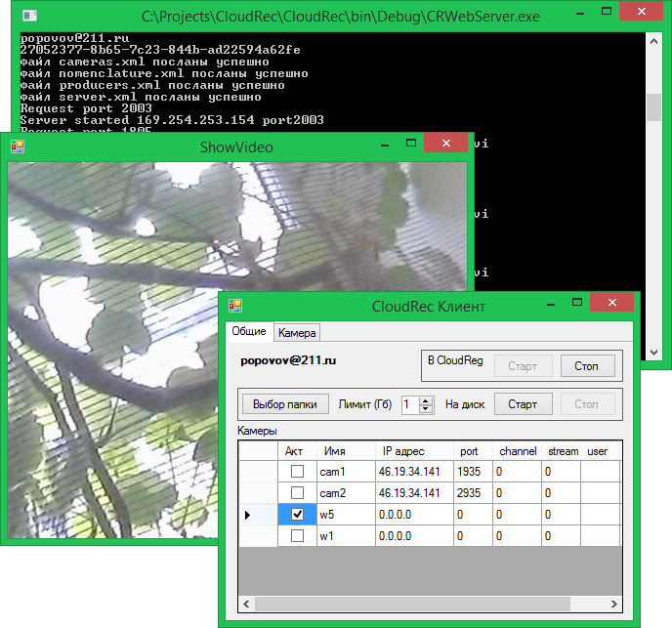Viewport: 672px width, 628px height.
Task: Click w5 row IP cell 0.0.0.0
Action: point(414,515)
